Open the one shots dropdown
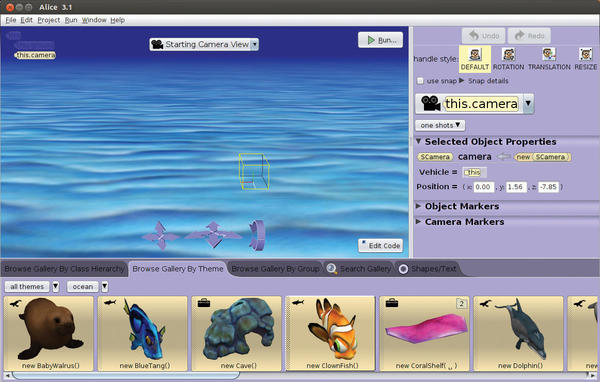The image size is (600, 382). [440, 125]
